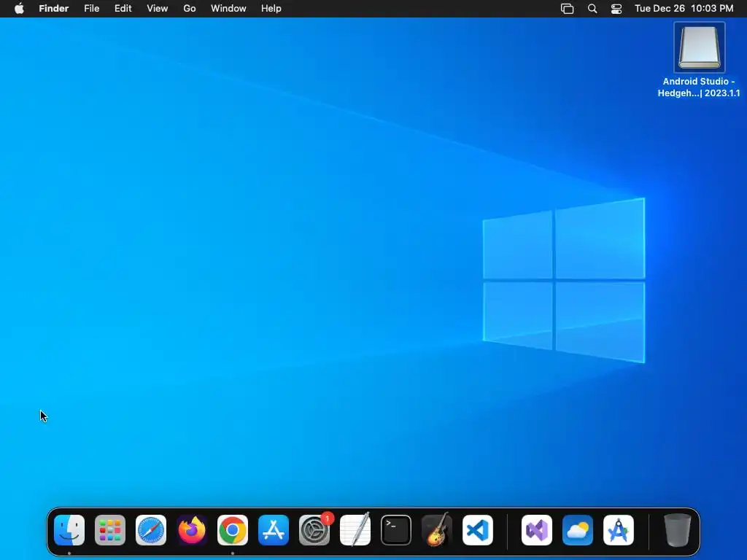Screen dimensions: 747x560
Task: Open the Apple menu
Action: [x=19, y=9]
